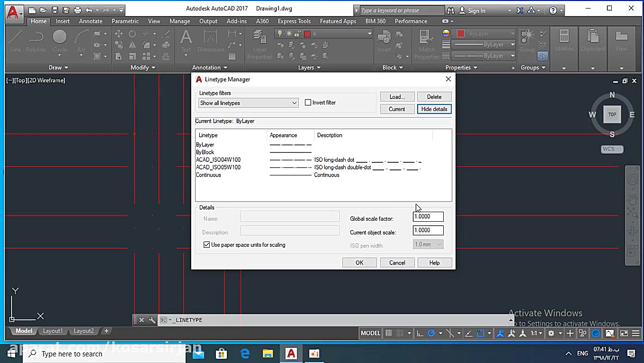Click the Load... button
The width and height of the screenshot is (644, 363).
397,97
